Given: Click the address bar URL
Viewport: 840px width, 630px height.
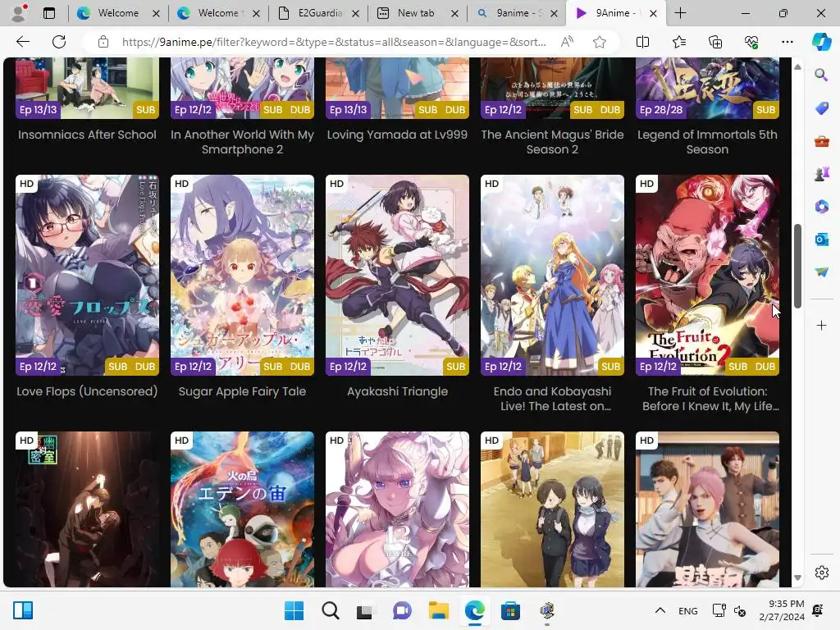Looking at the screenshot, I should tap(334, 42).
